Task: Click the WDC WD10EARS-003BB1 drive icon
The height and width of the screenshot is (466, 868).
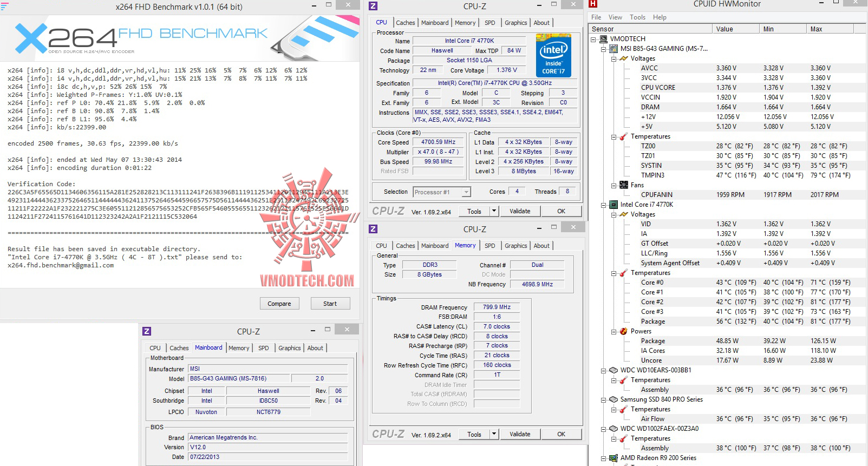Action: (614, 370)
